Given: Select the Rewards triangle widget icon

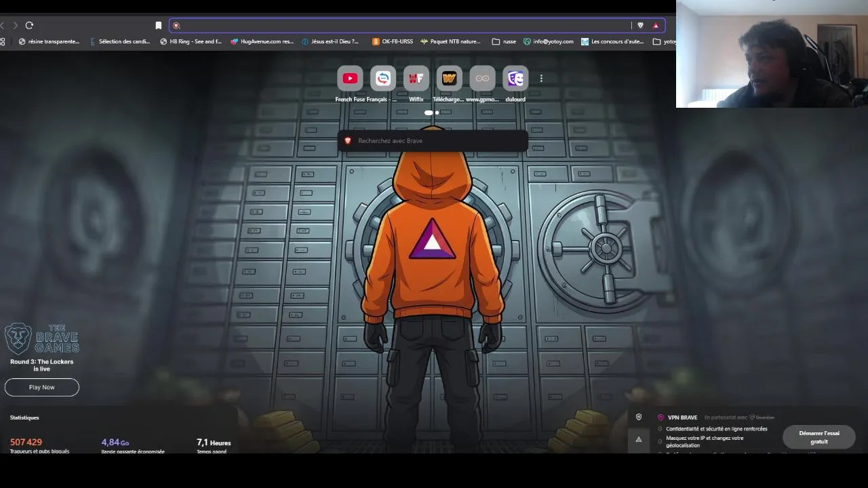Looking at the screenshot, I should click(639, 440).
